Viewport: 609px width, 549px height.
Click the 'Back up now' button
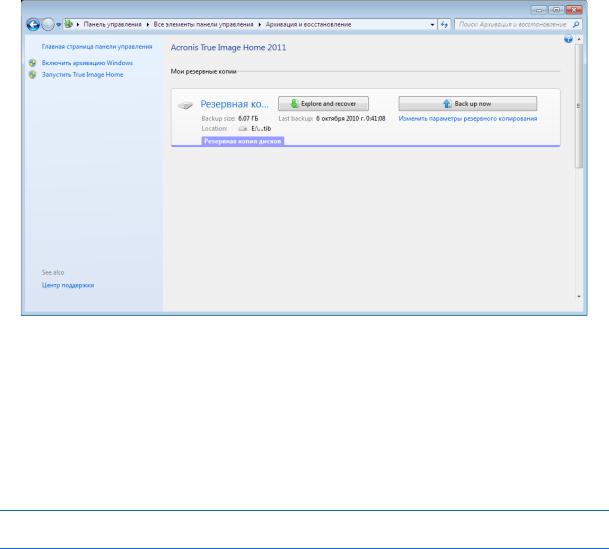(468, 104)
